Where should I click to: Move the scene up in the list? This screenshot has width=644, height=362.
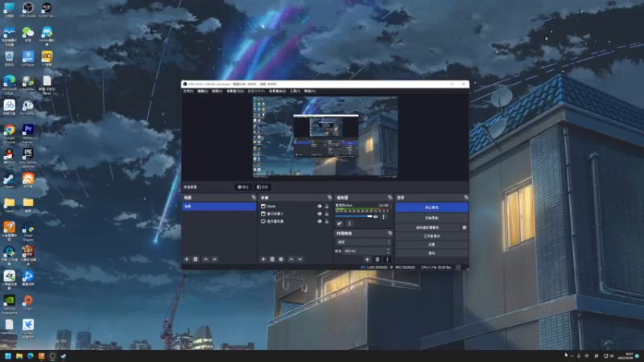[x=206, y=259]
